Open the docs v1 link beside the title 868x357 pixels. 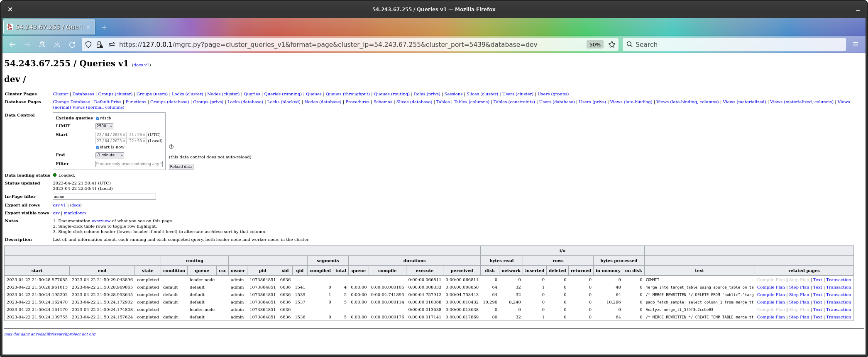point(141,65)
